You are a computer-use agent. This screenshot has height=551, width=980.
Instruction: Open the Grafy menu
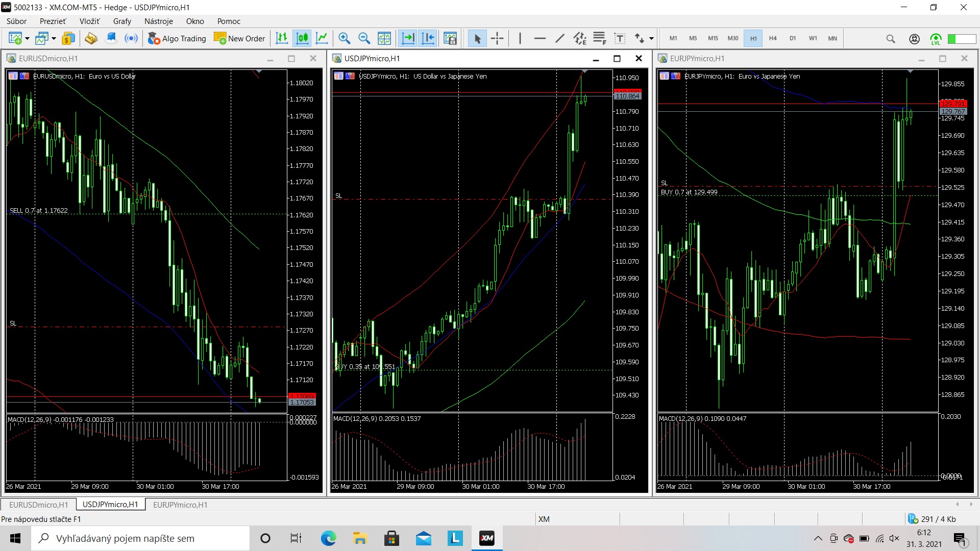pos(122,21)
